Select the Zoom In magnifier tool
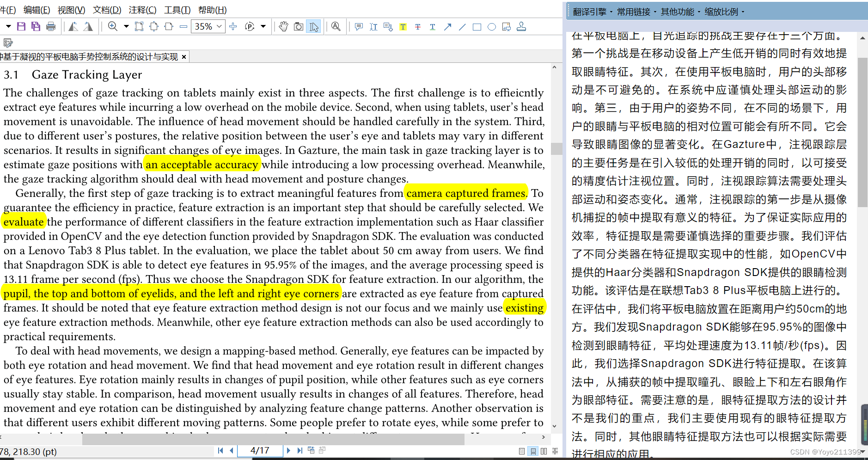The height and width of the screenshot is (460, 868). point(112,27)
